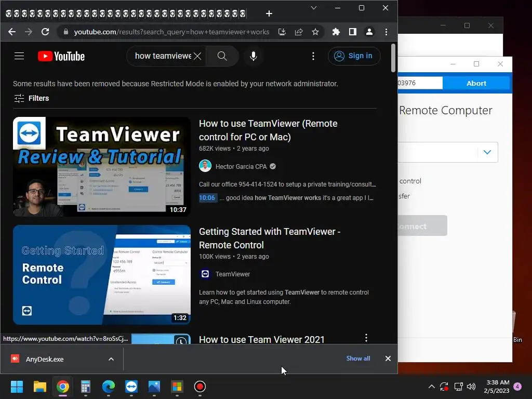The height and width of the screenshot is (399, 532).
Task: Open File Explorer from taskbar
Action: click(39, 387)
